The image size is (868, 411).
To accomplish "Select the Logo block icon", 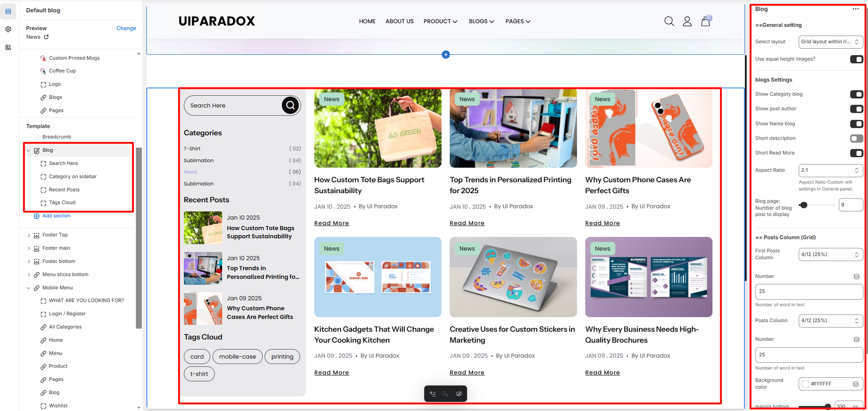I will pos(43,84).
